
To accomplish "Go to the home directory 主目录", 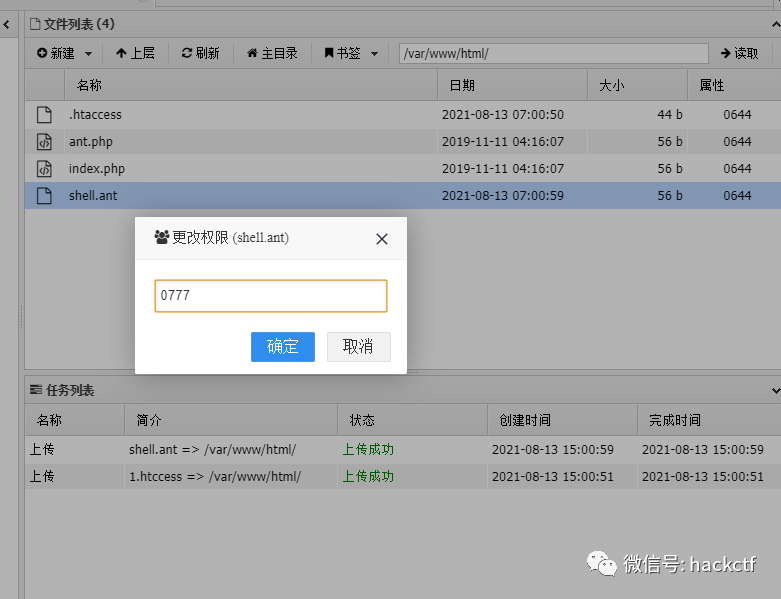I will coord(272,53).
